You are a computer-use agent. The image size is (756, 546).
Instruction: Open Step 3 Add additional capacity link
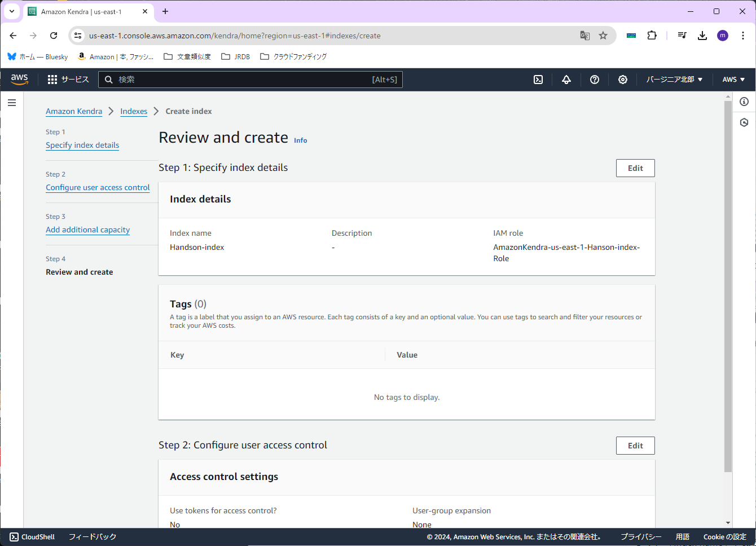point(87,230)
